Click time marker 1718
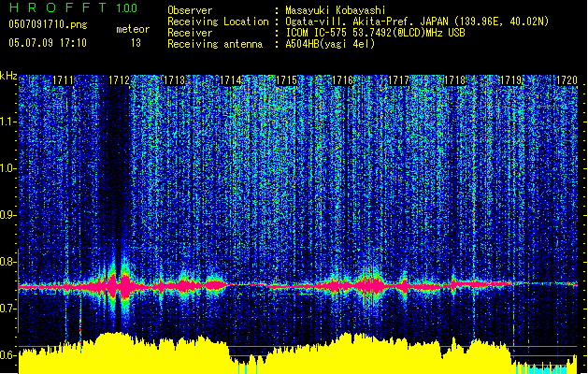Screen dimensions: 588x374 coord(454,80)
